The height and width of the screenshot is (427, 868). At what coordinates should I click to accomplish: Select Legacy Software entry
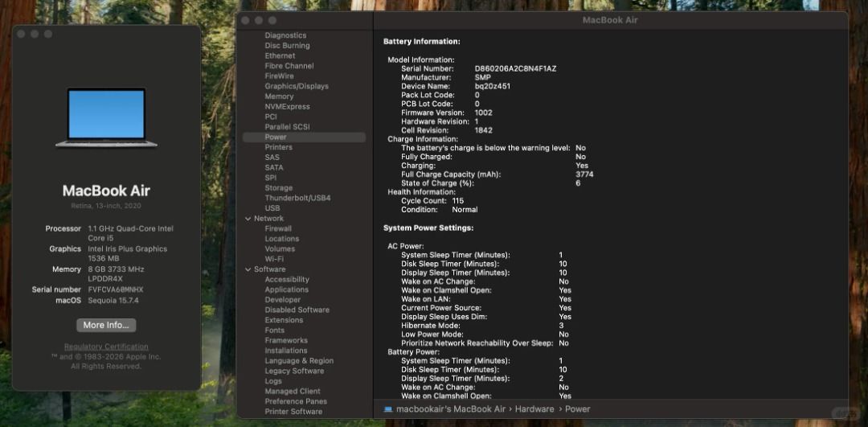pos(294,371)
